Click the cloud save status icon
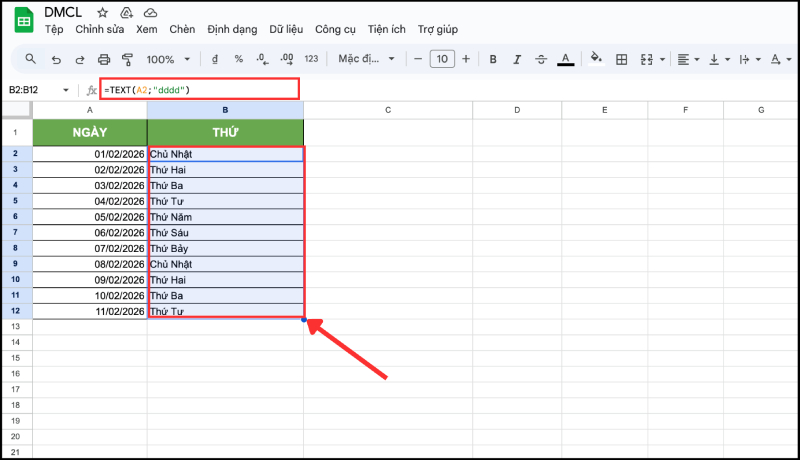This screenshot has height=460, width=800. pyautogui.click(x=150, y=13)
